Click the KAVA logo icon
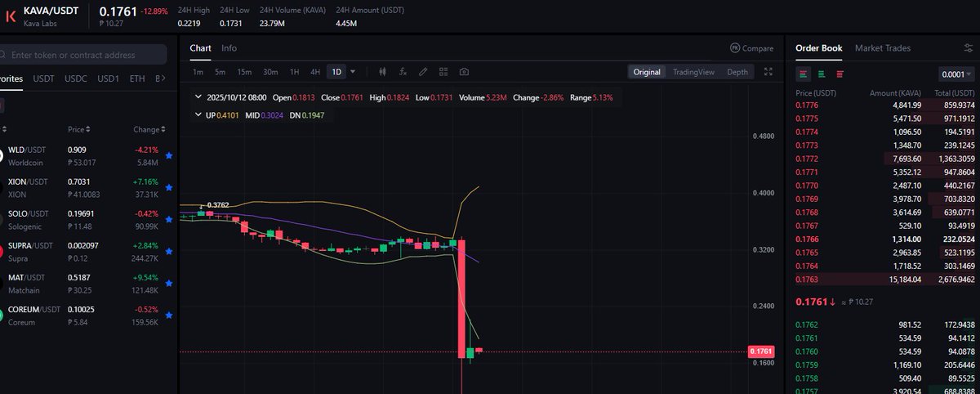This screenshot has height=394, width=980. pyautogui.click(x=11, y=16)
